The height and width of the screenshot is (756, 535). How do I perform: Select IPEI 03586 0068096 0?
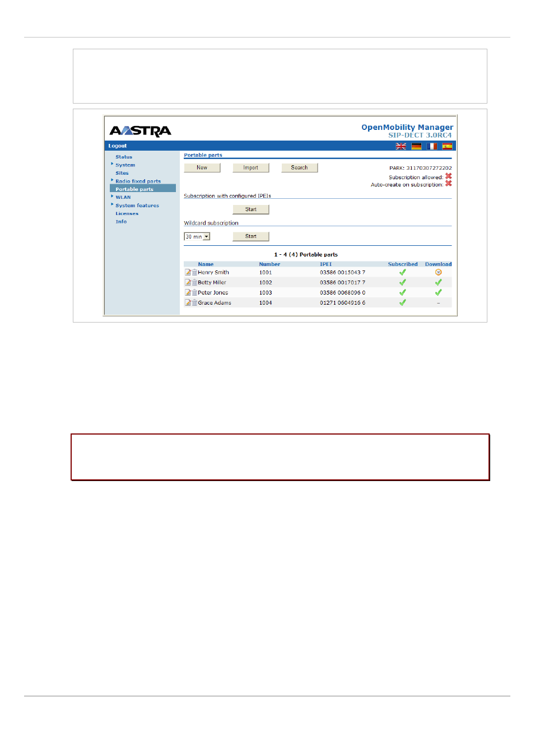point(343,293)
